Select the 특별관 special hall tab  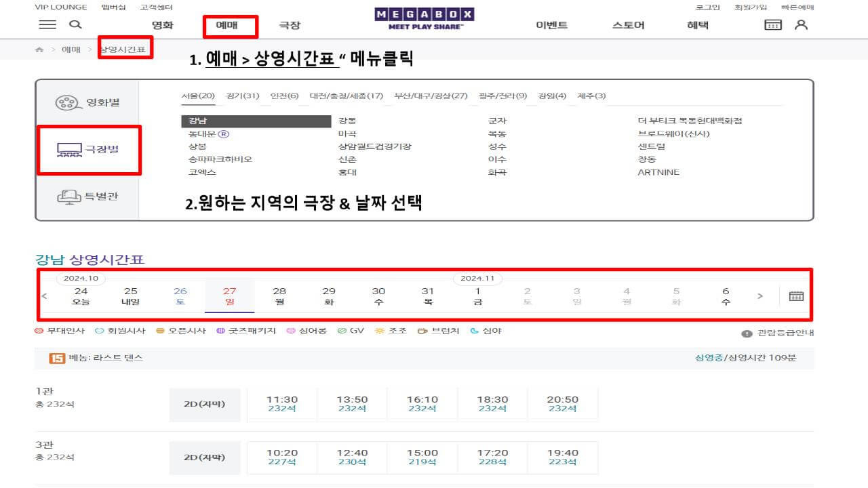click(87, 197)
